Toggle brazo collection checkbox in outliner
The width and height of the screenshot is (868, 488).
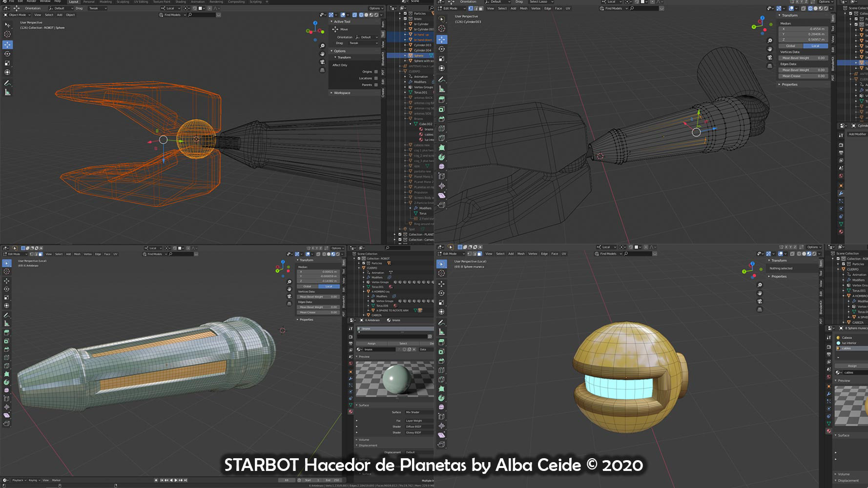tap(405, 19)
